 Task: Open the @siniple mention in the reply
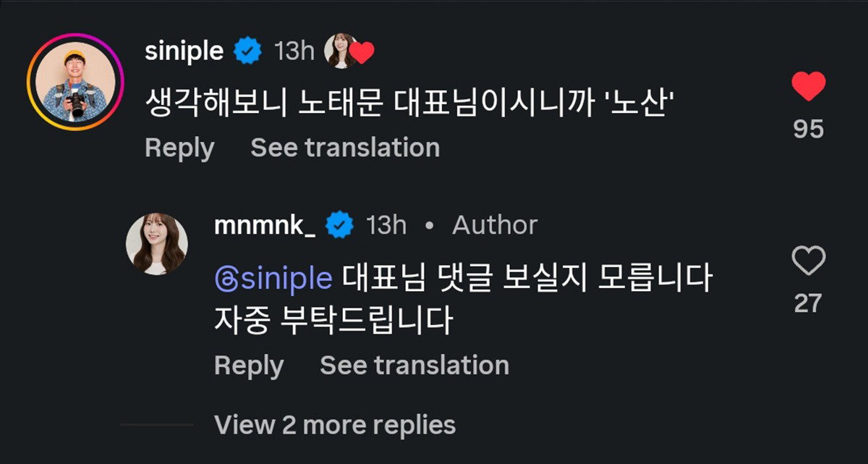pyautogui.click(x=273, y=279)
